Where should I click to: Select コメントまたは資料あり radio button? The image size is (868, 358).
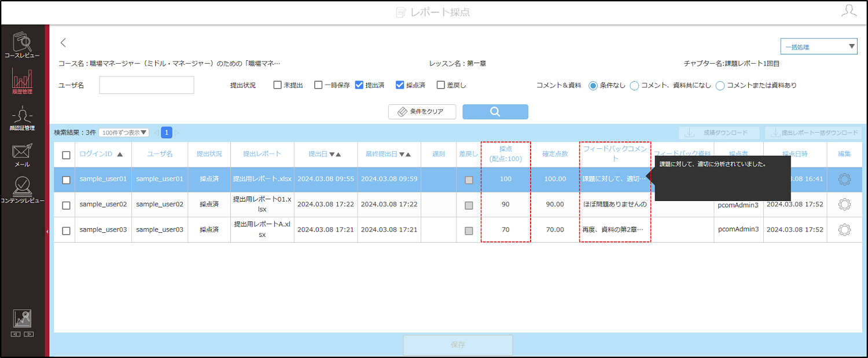point(720,86)
